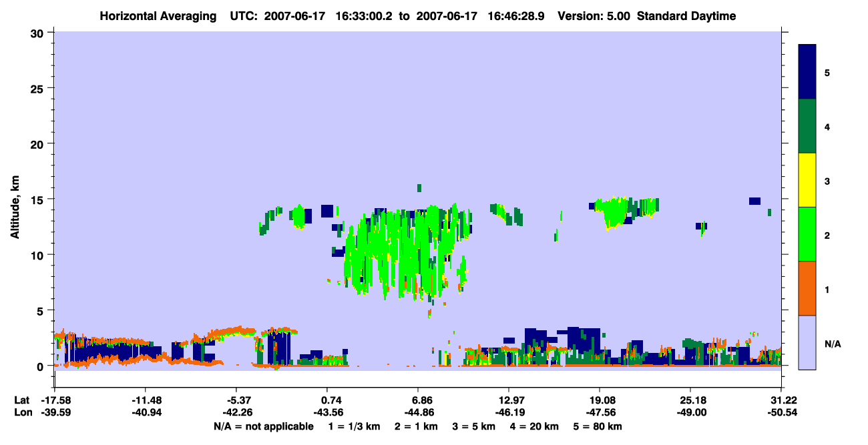Click the '5 = 80 km' legend text
The width and height of the screenshot is (868, 445).
599,426
